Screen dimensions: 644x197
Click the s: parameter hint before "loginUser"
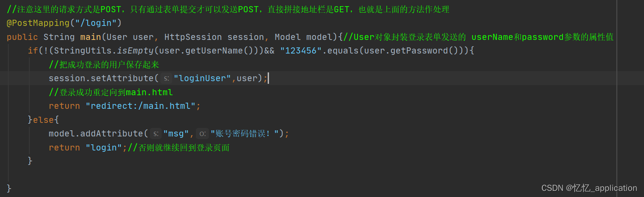[166, 79]
